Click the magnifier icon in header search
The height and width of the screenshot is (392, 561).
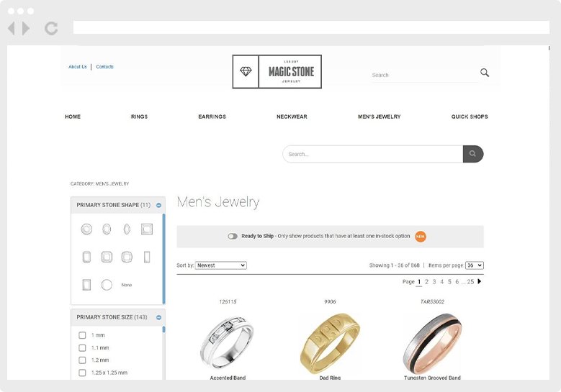(485, 73)
